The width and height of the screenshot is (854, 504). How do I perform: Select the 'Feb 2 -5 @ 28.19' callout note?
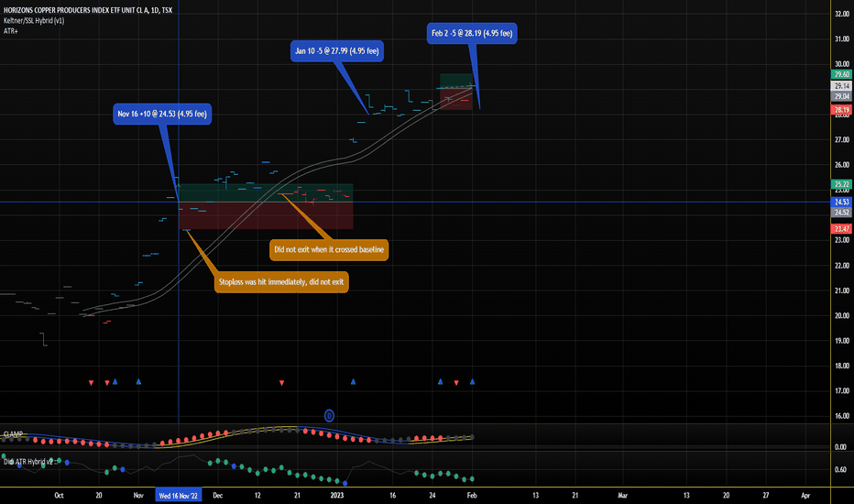[x=472, y=33]
